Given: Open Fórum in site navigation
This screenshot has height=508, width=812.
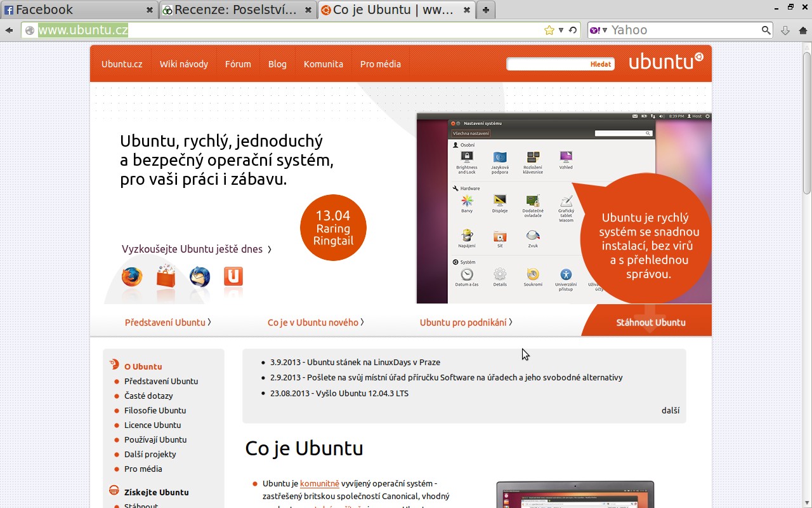Looking at the screenshot, I should (238, 64).
